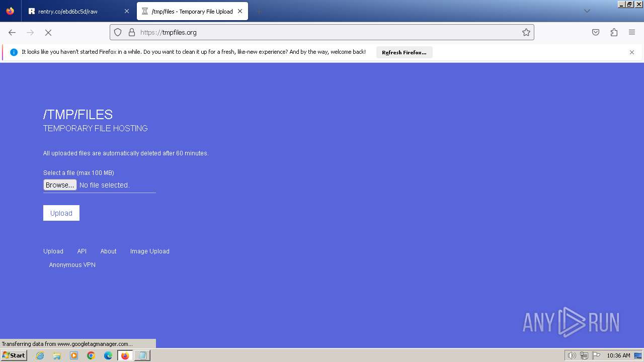Image resolution: width=644 pixels, height=362 pixels.
Task: Click the volume speaker tray icon
Action: pyautogui.click(x=572, y=355)
